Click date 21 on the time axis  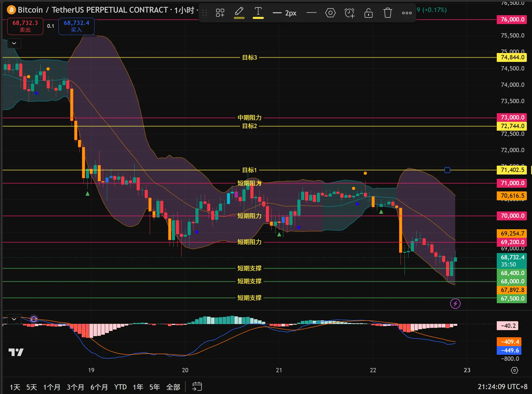279,370
